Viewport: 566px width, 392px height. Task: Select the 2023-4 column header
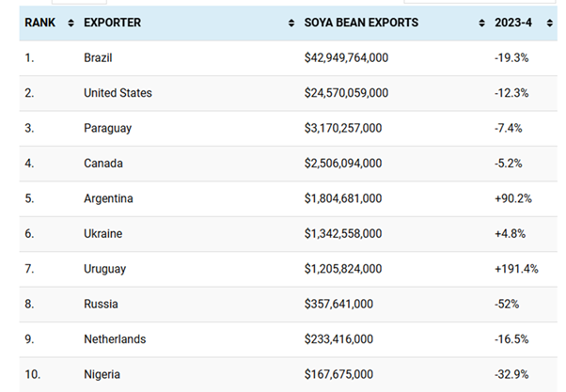(514, 23)
